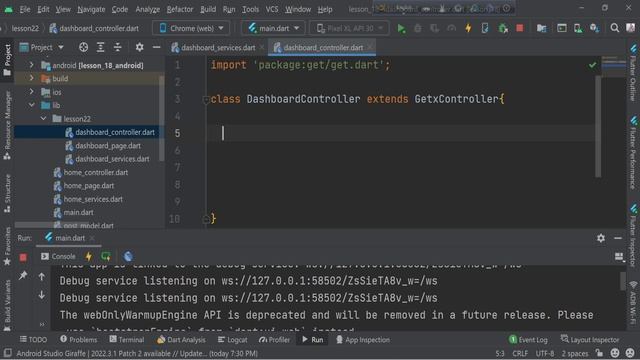Open dashboard_page.dart in project tree
Screen dimensions: 640x360
coord(108,146)
